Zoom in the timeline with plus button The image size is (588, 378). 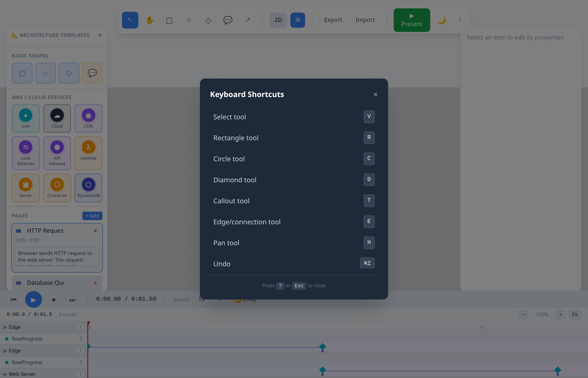click(560, 314)
